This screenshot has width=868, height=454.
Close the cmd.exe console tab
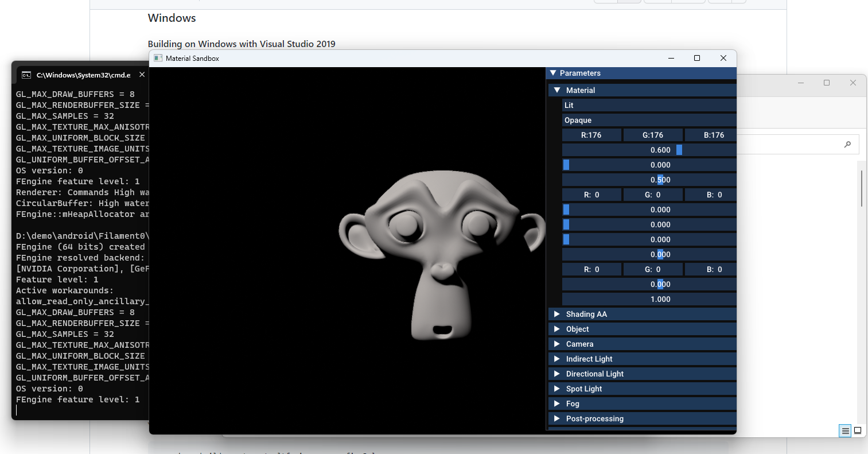click(142, 75)
